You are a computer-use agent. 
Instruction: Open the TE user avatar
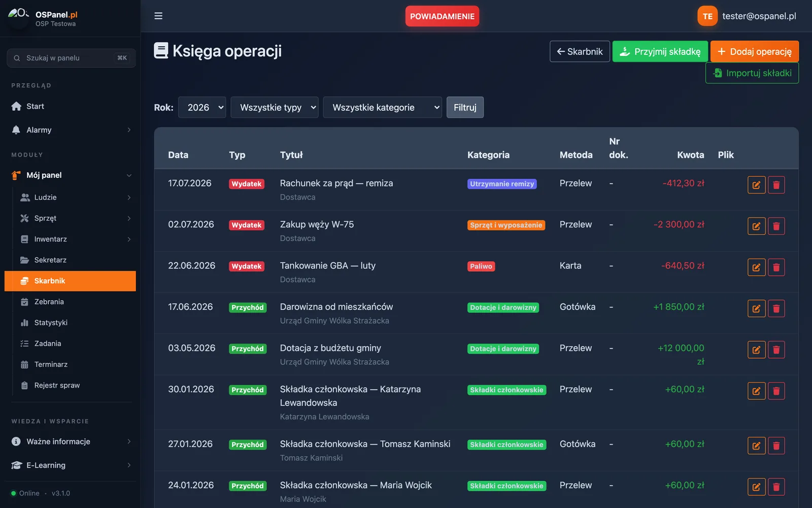click(707, 16)
